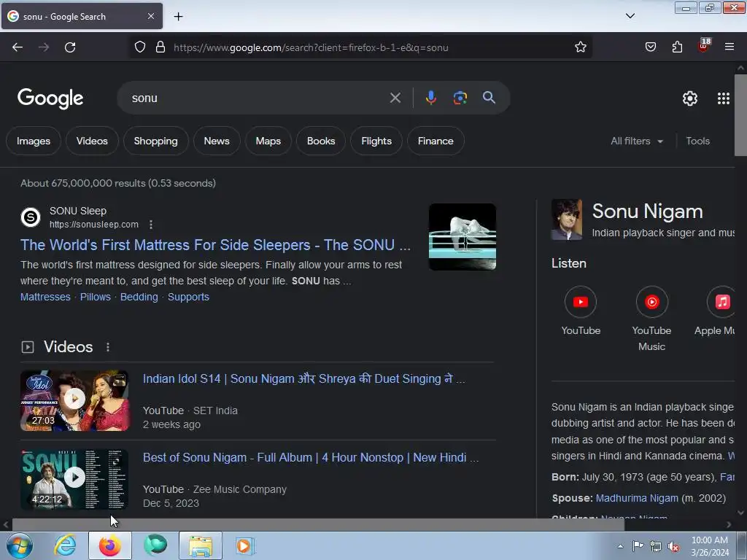Switch to News results
747x560 pixels.
click(x=217, y=141)
